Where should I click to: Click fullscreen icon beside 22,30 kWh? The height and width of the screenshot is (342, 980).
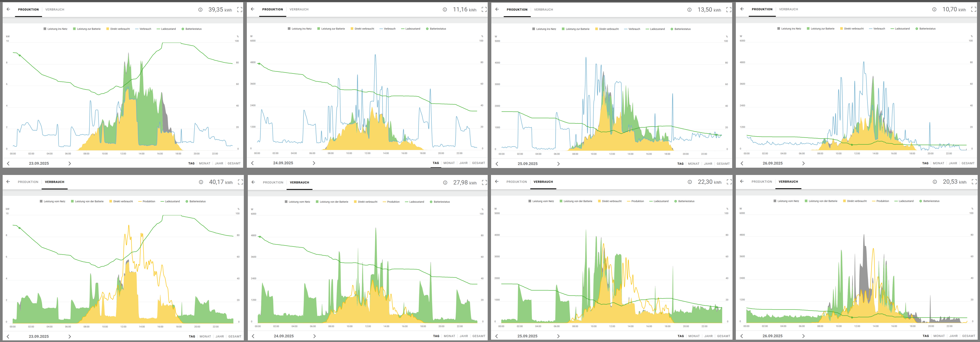[729, 182]
